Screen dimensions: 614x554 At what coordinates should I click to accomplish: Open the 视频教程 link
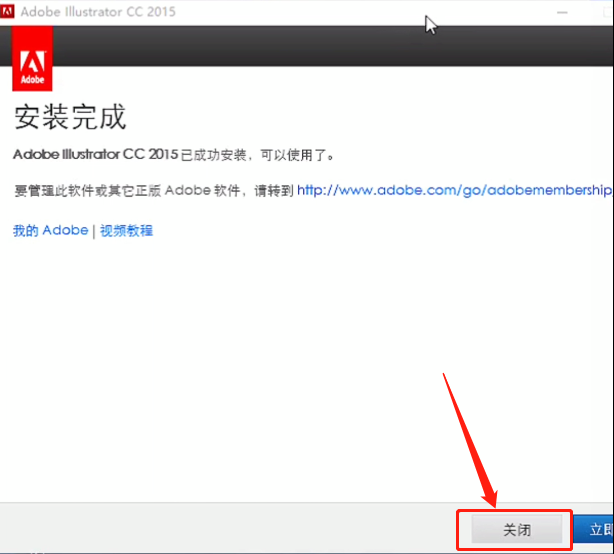point(126,230)
